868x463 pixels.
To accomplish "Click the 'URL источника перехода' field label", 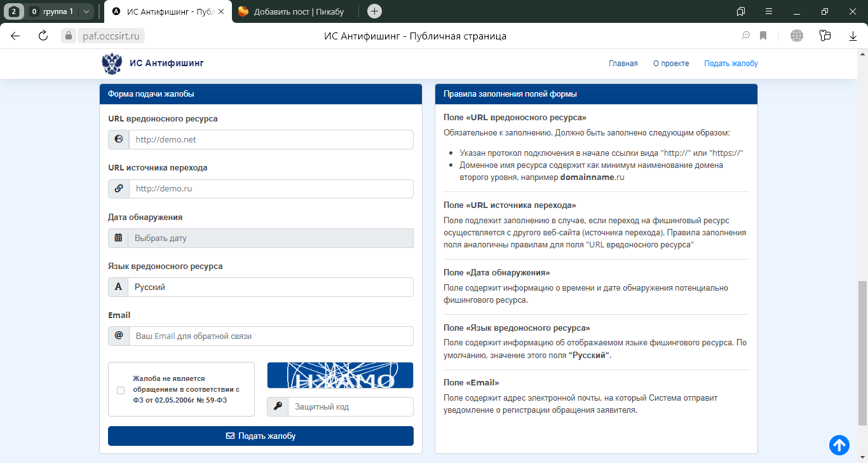I will (158, 168).
